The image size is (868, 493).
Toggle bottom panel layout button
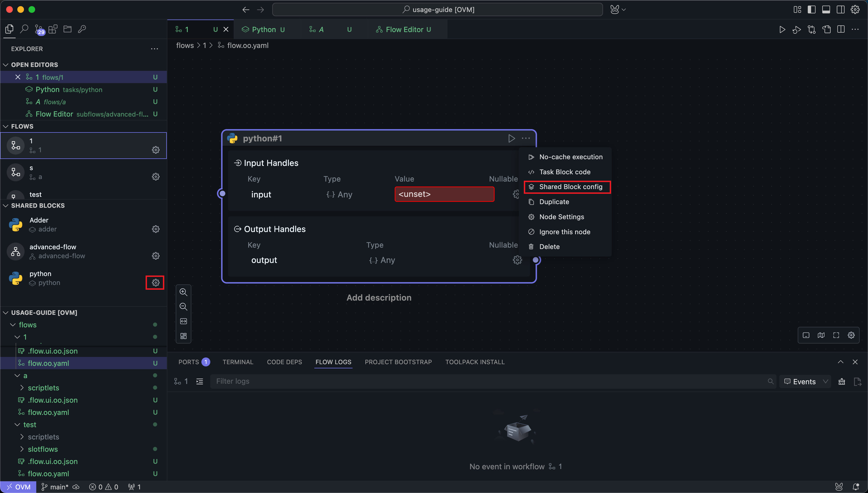pos(826,9)
